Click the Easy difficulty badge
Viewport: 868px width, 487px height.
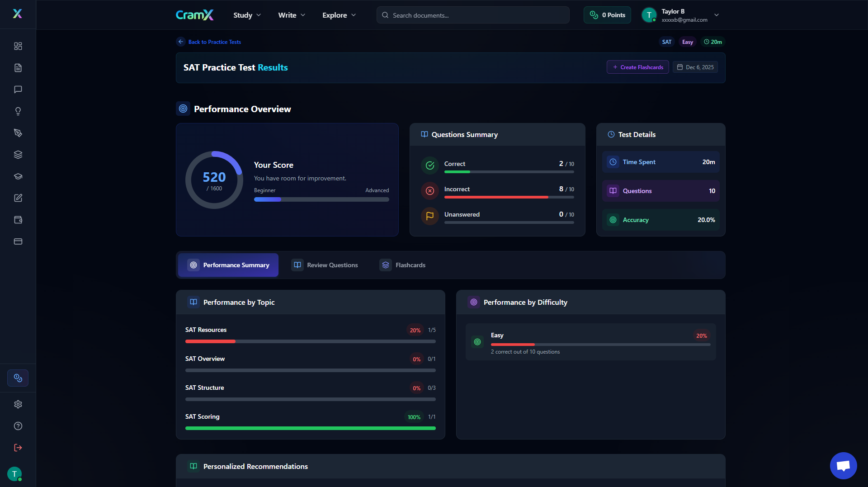[688, 42]
